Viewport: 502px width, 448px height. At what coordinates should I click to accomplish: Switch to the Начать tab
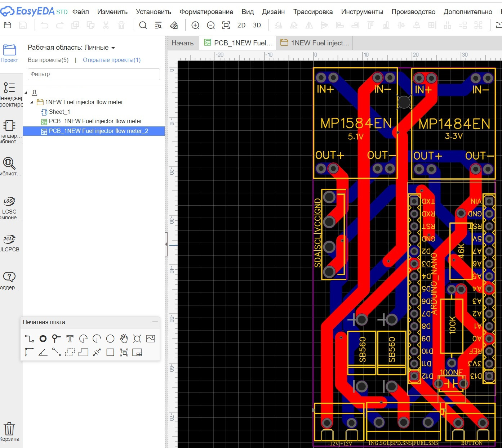pos(182,43)
